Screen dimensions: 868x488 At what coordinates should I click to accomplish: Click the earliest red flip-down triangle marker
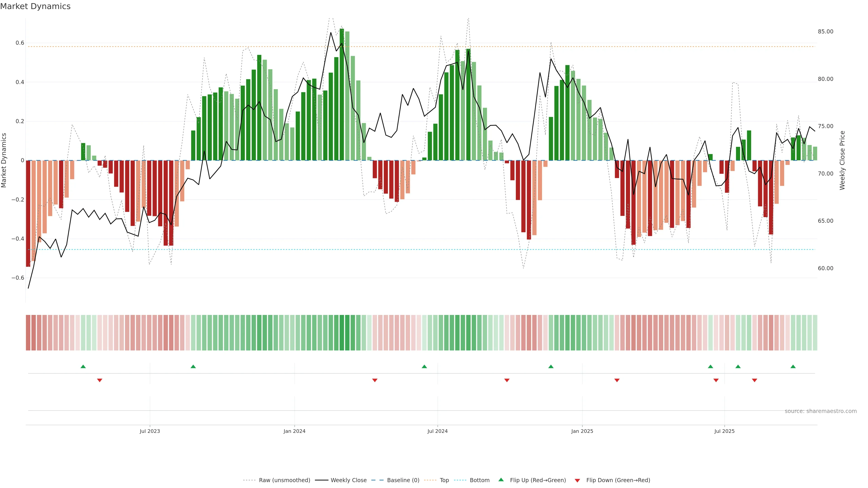99,380
